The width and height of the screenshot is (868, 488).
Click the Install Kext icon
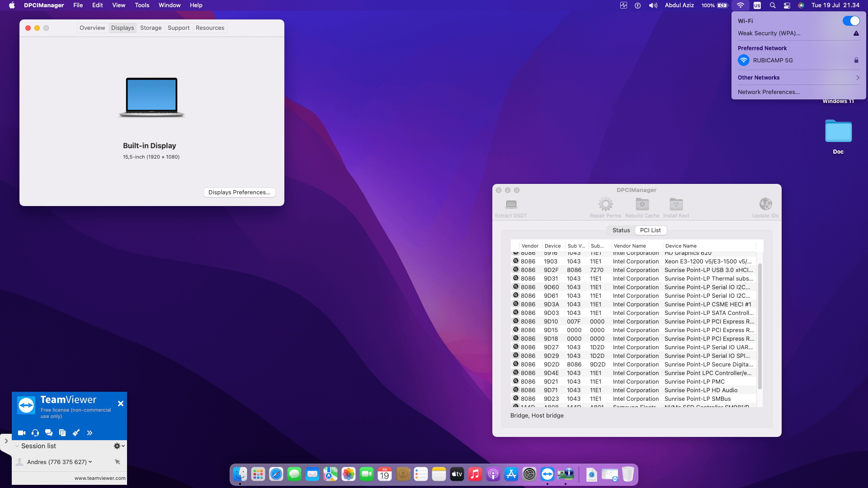tap(676, 204)
